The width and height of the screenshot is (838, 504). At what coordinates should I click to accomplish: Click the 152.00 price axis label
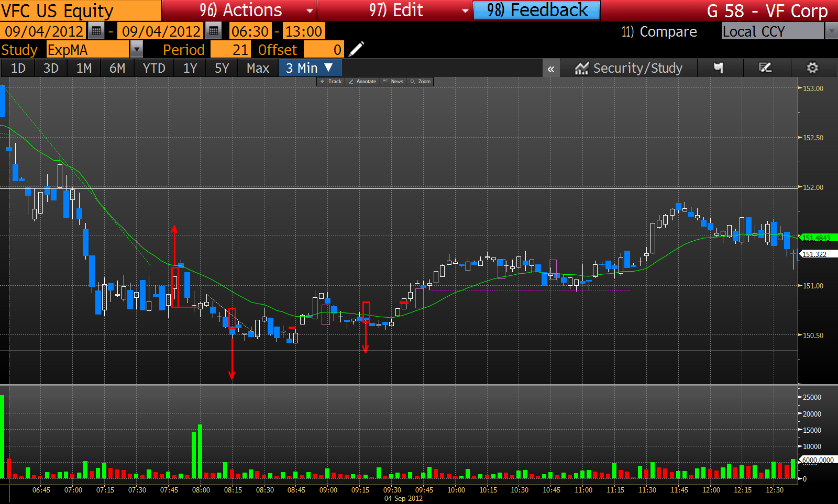tap(813, 187)
